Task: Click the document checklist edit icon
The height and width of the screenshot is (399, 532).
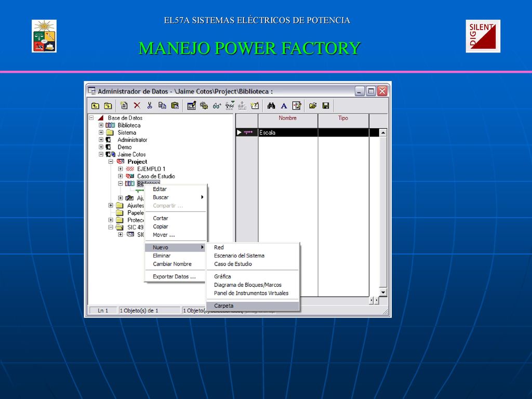Action: (297, 105)
